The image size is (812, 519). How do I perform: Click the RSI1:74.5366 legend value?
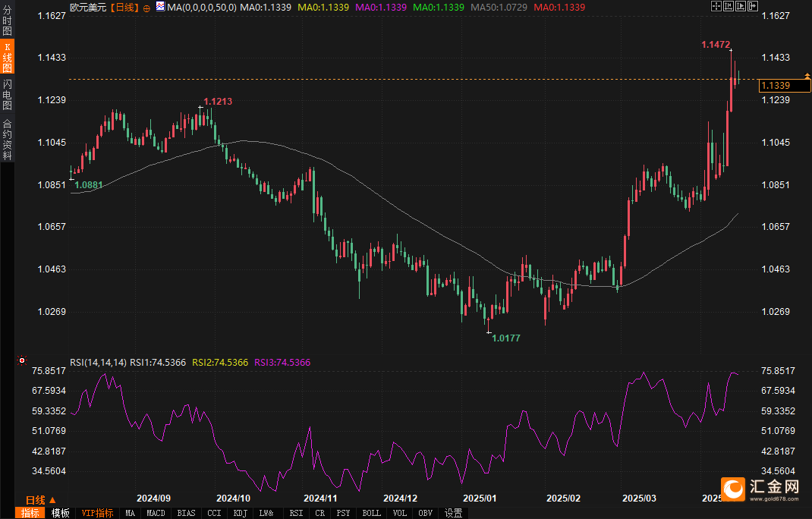[x=158, y=363]
